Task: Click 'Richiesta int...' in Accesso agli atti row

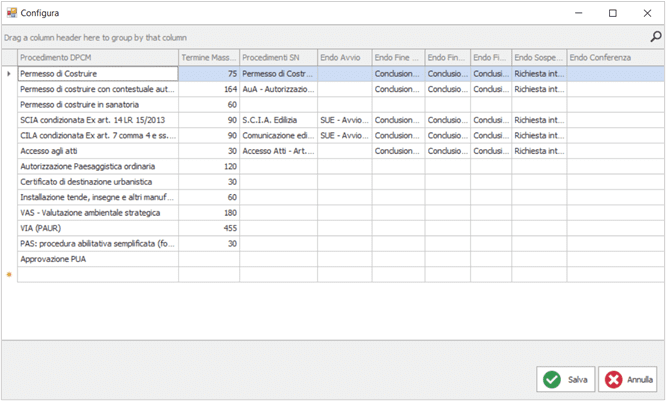Action: click(x=539, y=151)
